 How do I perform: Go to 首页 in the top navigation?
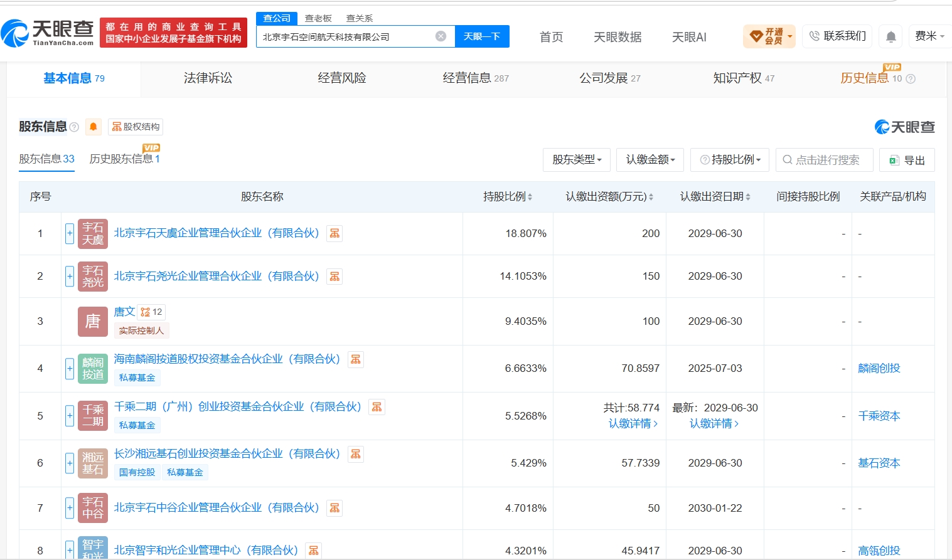[552, 37]
